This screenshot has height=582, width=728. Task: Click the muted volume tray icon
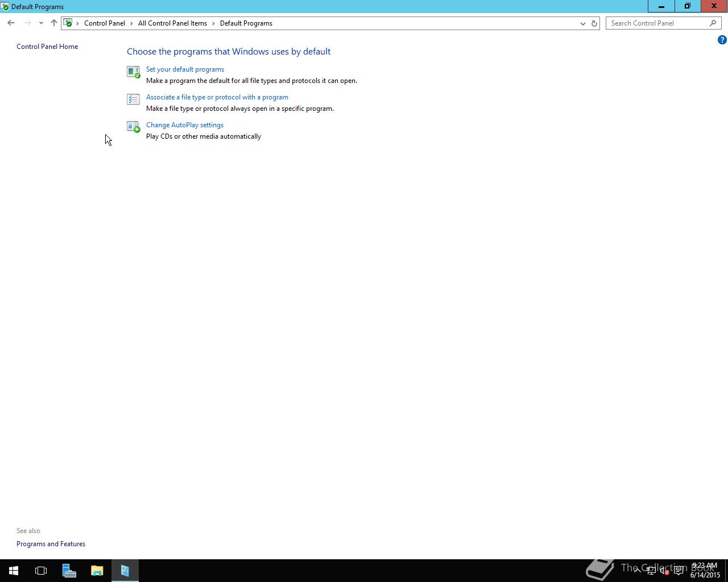tap(664, 571)
